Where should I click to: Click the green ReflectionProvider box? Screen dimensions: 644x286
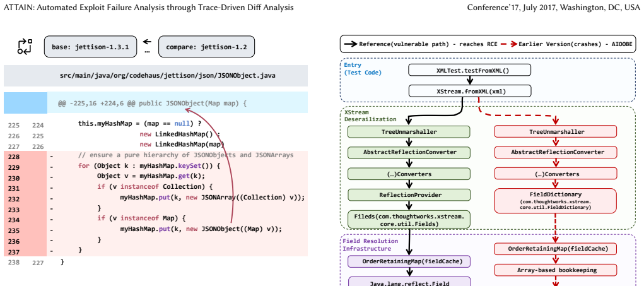(409, 195)
